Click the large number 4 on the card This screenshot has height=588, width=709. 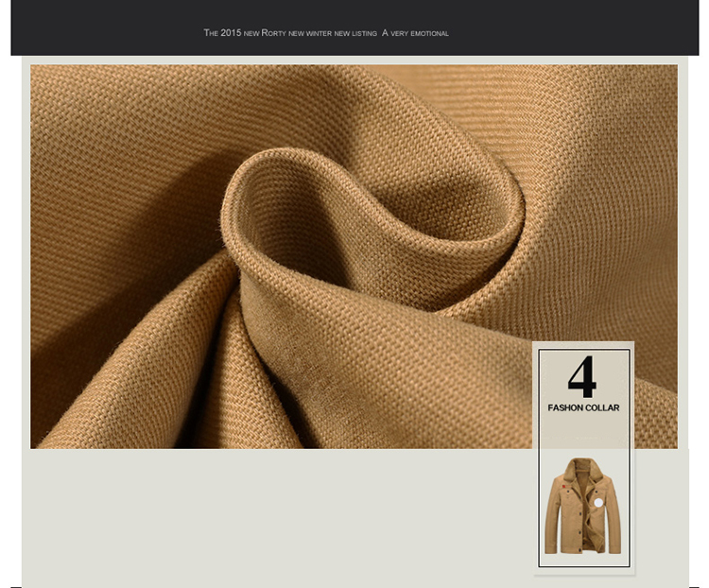point(582,377)
